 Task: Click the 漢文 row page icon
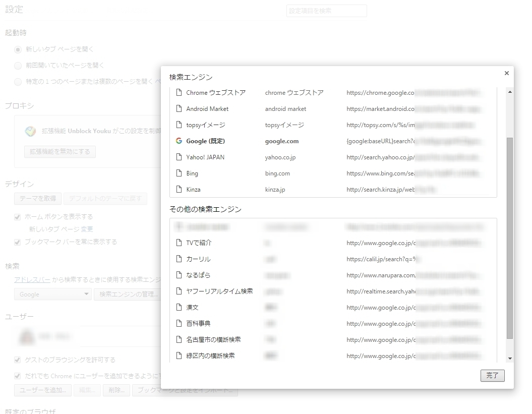click(179, 307)
